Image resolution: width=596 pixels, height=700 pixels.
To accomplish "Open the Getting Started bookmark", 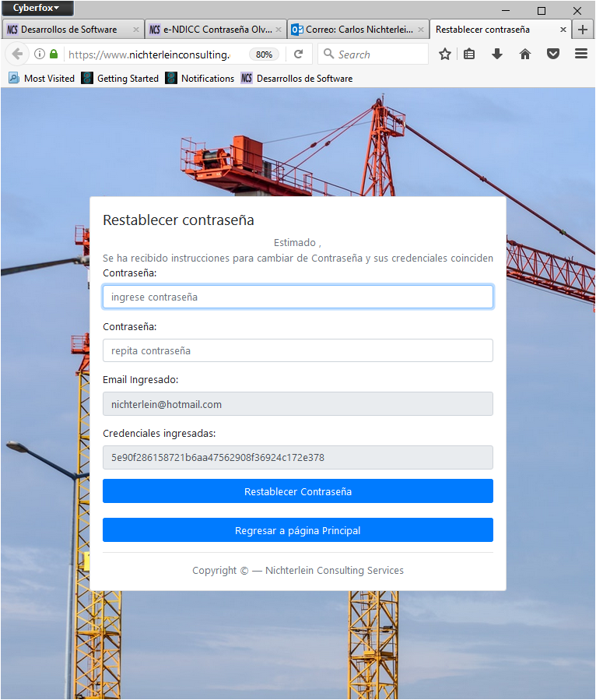I will click(121, 79).
